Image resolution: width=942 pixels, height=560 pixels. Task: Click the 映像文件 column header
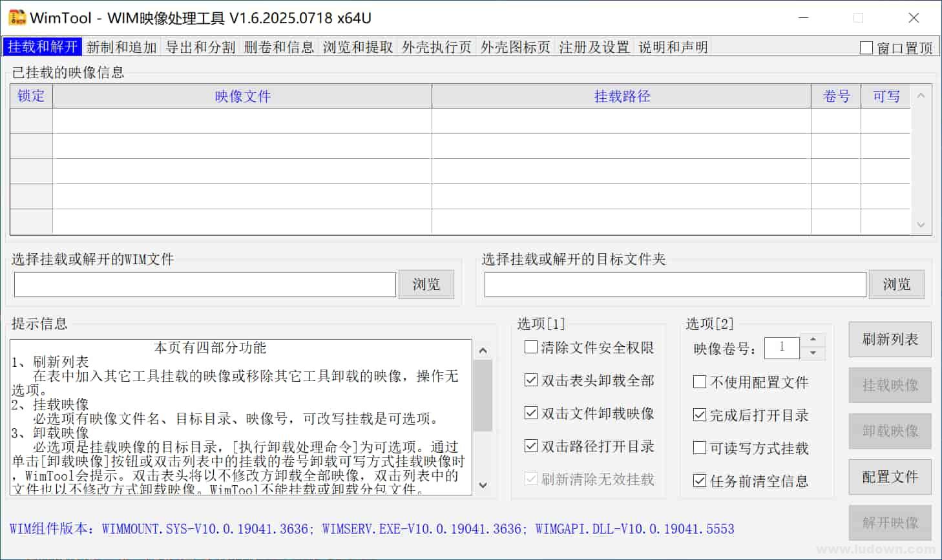coord(242,96)
